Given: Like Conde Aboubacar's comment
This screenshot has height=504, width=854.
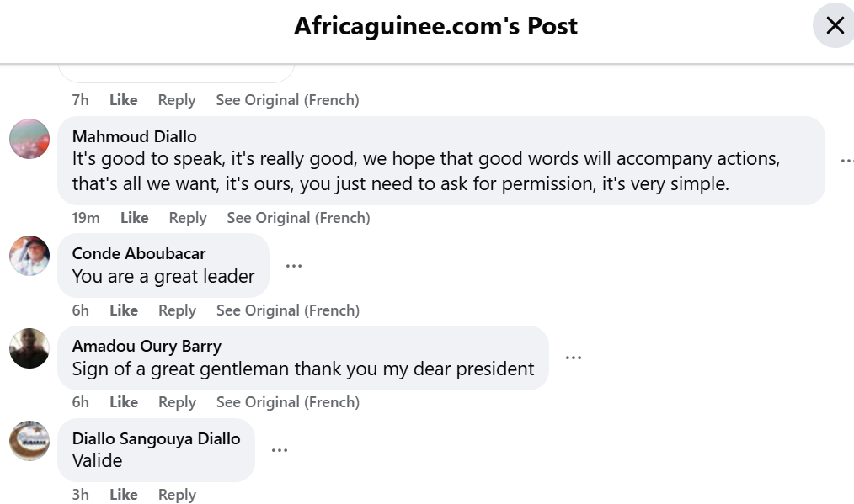Looking at the screenshot, I should click(x=123, y=310).
